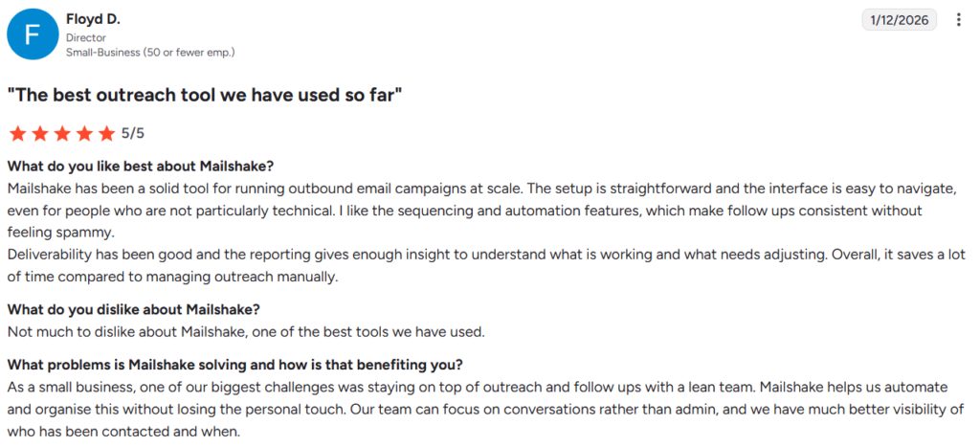
Task: Select the fourth rating star
Action: coord(85,133)
